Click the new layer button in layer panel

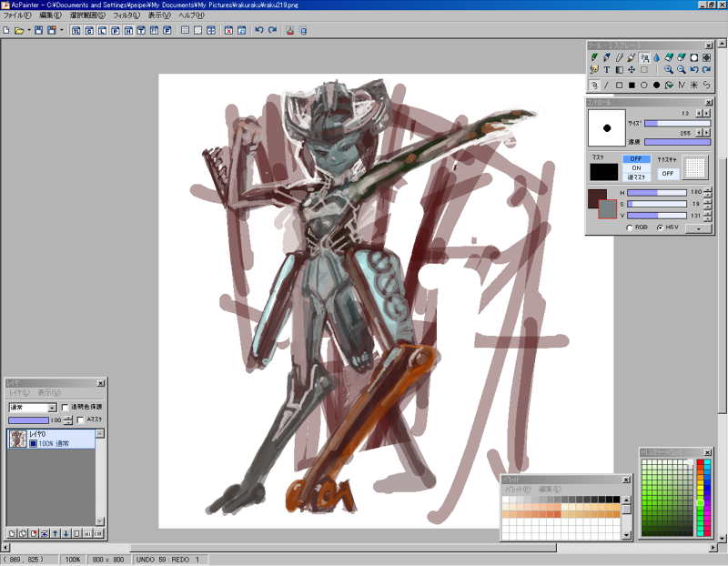[x=11, y=532]
